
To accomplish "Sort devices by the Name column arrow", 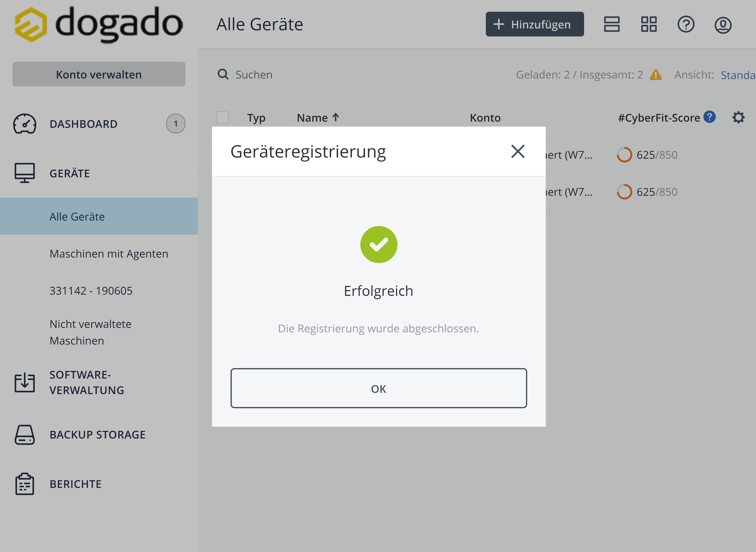I will 335,117.
